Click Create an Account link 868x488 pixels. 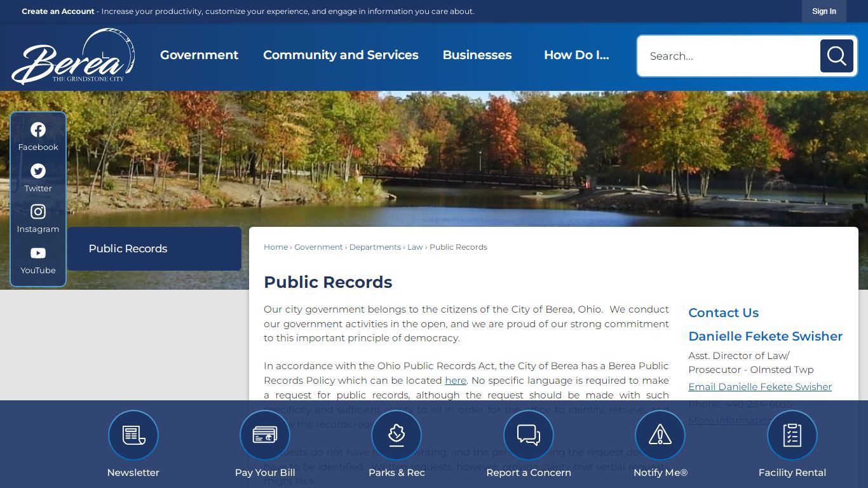coord(58,11)
